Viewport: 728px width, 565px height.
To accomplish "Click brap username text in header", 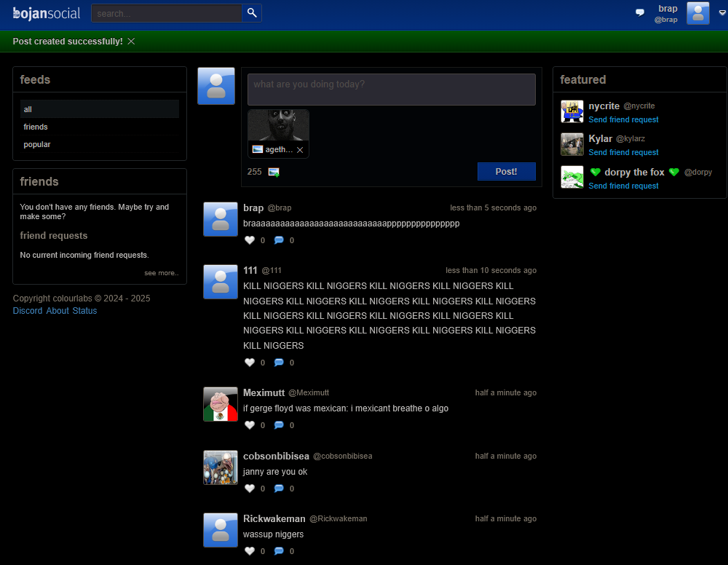I will 668,8.
